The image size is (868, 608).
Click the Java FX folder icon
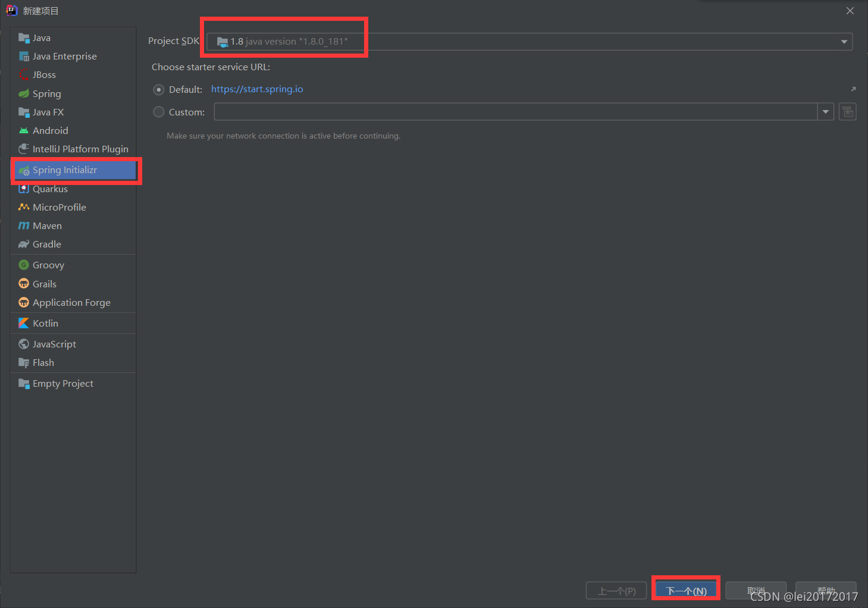24,112
